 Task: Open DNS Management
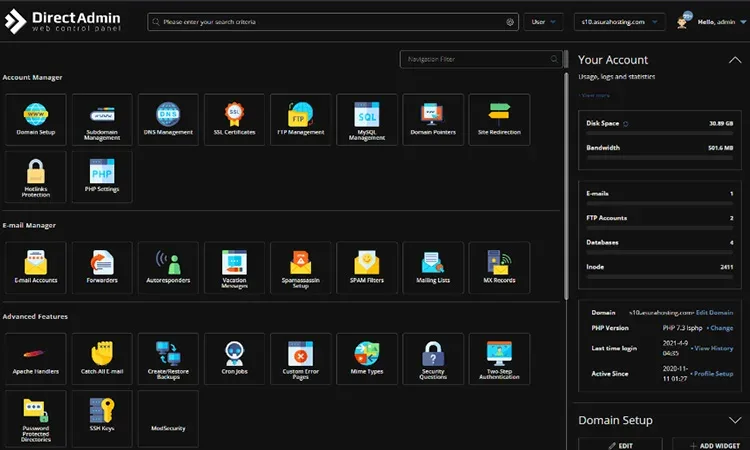[x=168, y=120]
